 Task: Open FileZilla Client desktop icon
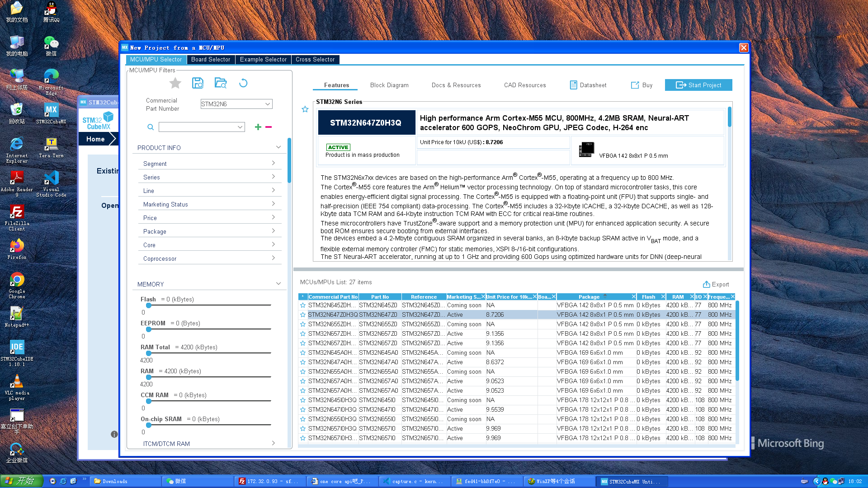click(x=17, y=217)
